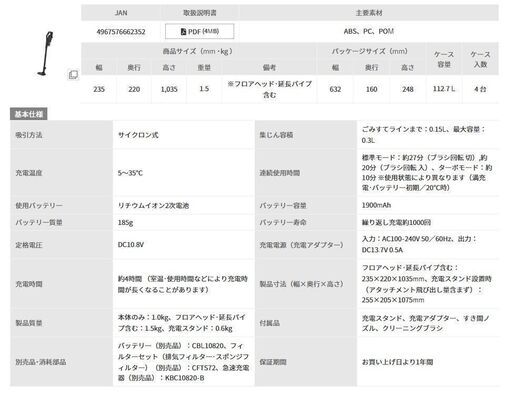512x394 pixels.
Task: Click the 充電電源（充電アダプター） label
Action: point(301,245)
